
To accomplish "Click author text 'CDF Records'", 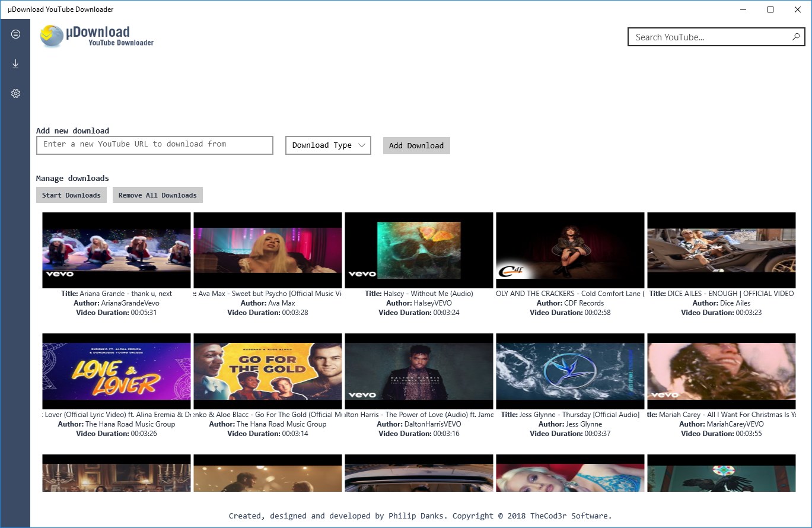I will [x=584, y=303].
